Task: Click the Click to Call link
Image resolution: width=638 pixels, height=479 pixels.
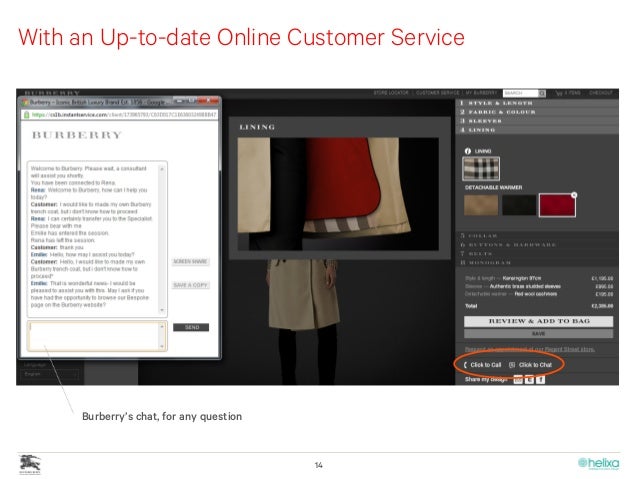Action: 486,365
